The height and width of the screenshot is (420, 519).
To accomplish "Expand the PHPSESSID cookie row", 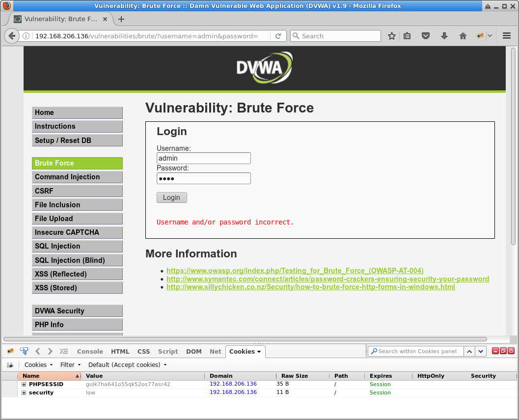I will click(x=24, y=384).
